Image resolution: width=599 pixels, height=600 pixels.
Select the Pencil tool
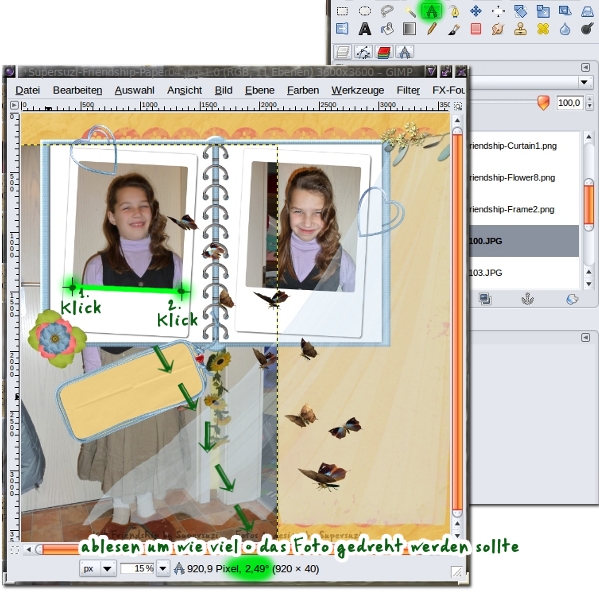click(x=432, y=29)
